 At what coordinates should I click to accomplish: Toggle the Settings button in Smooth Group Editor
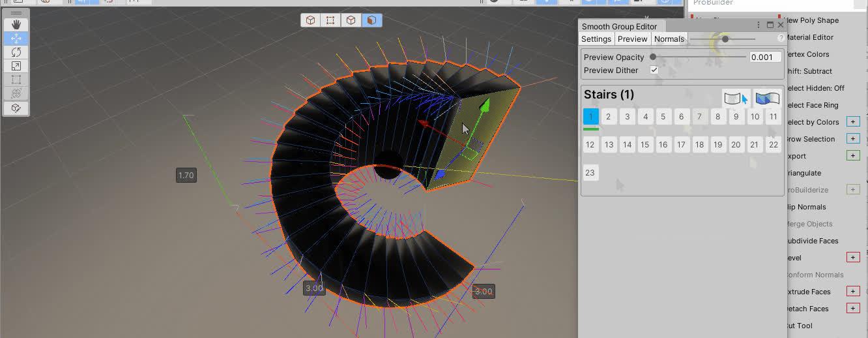[x=596, y=39]
